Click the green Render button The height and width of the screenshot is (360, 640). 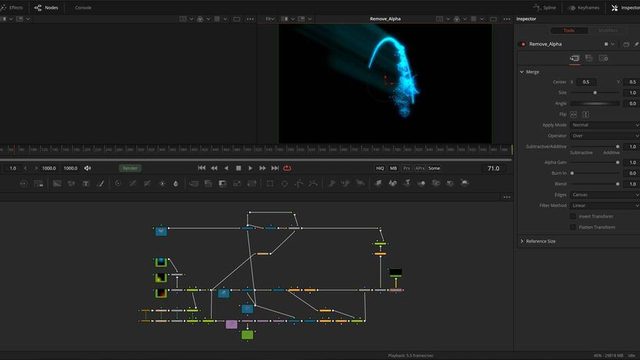click(x=130, y=168)
